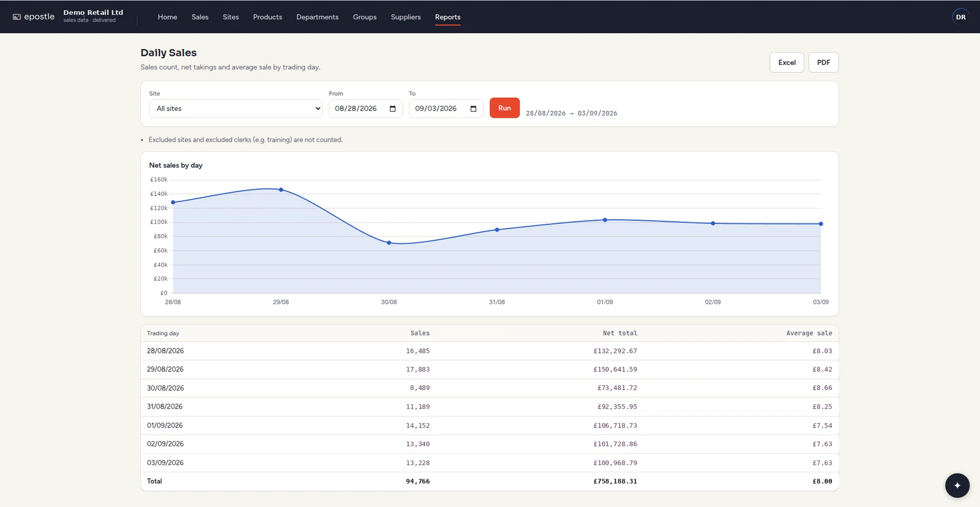
Task: Export the report as PDF
Action: click(x=823, y=62)
